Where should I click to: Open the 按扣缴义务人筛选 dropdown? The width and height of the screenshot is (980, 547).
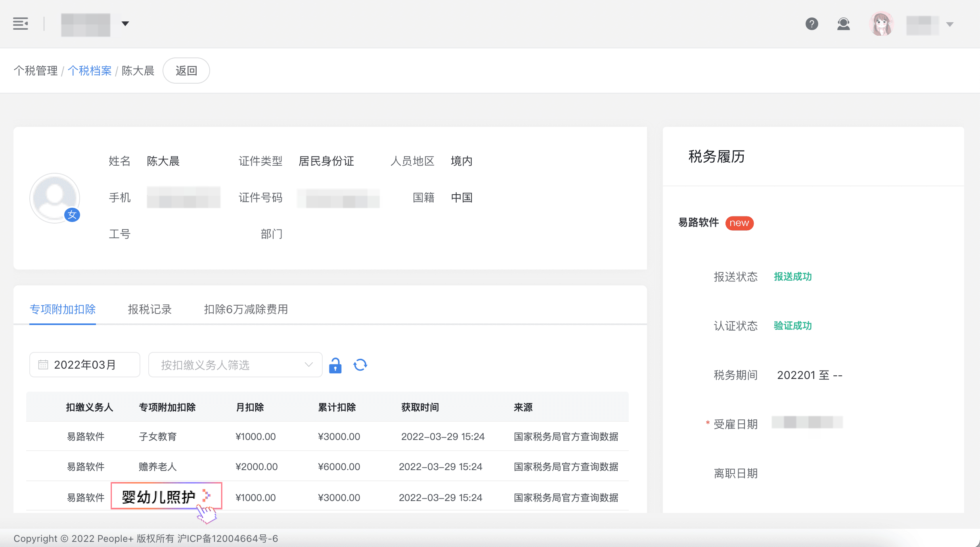(x=235, y=365)
